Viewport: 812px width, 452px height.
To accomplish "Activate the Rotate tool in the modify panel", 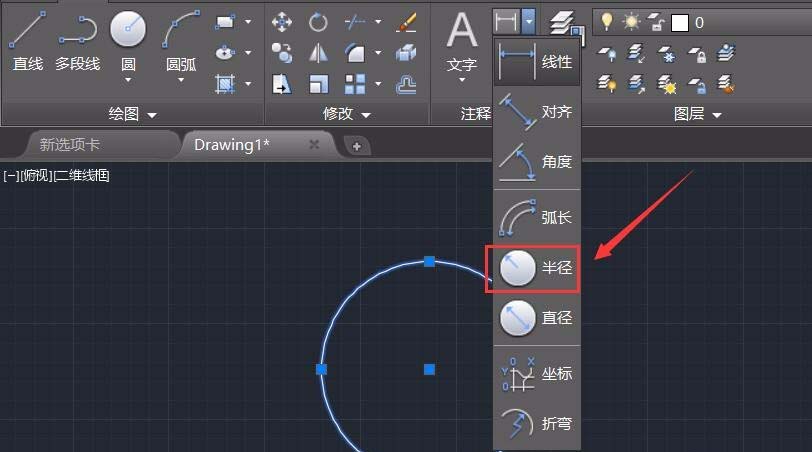I will (318, 22).
